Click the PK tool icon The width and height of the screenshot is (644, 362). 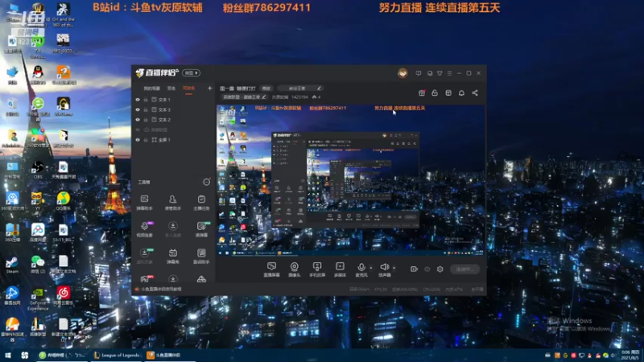click(x=146, y=279)
